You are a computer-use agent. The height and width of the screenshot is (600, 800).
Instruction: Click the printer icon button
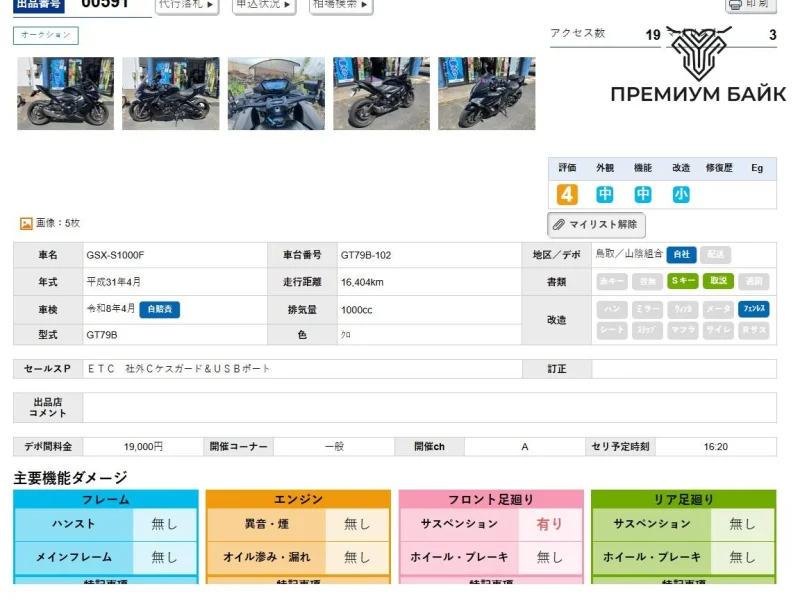pos(750,5)
